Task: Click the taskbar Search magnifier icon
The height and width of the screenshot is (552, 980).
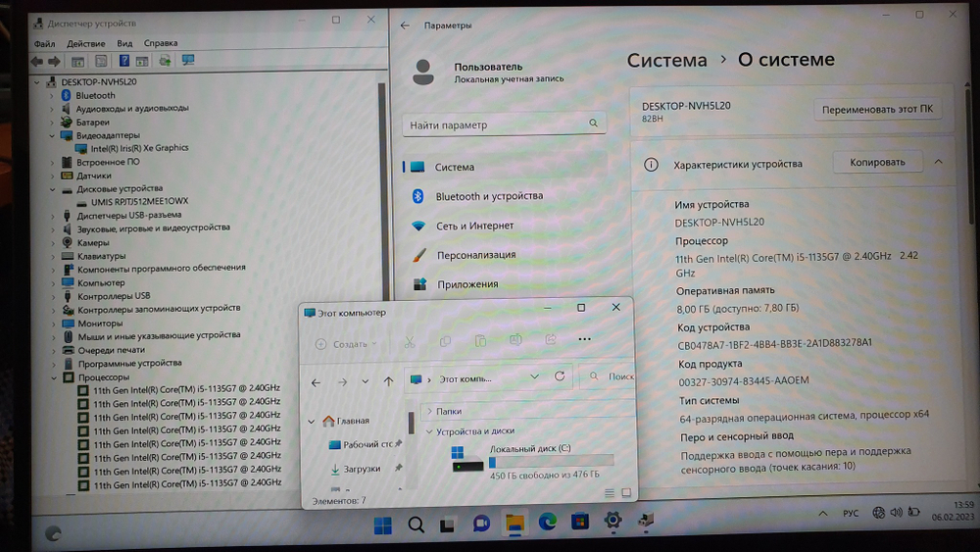Action: (416, 526)
